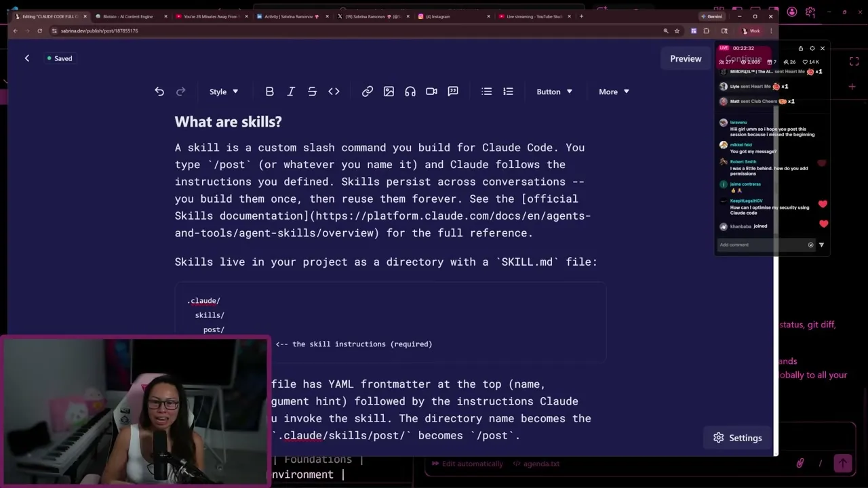This screenshot has width=868, height=488.
Task: Insert a link with the chain icon
Action: [367, 91]
